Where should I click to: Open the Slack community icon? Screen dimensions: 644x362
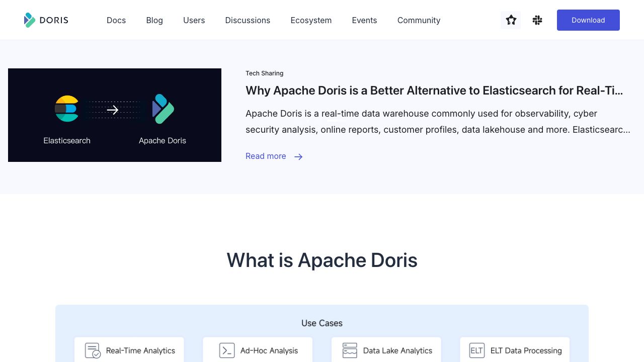coord(537,20)
